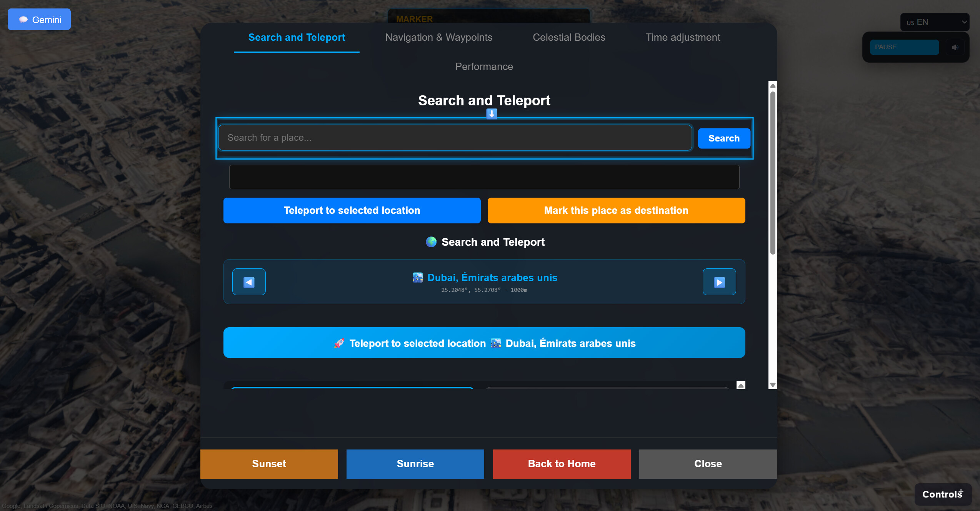Click the globe icon beside Search and Teleport

tap(431, 242)
